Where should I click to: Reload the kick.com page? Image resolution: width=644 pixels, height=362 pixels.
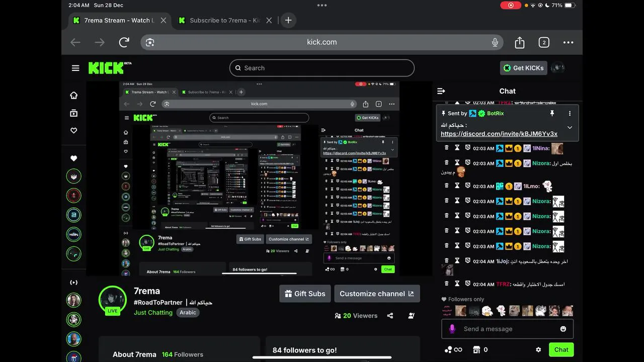[124, 42]
